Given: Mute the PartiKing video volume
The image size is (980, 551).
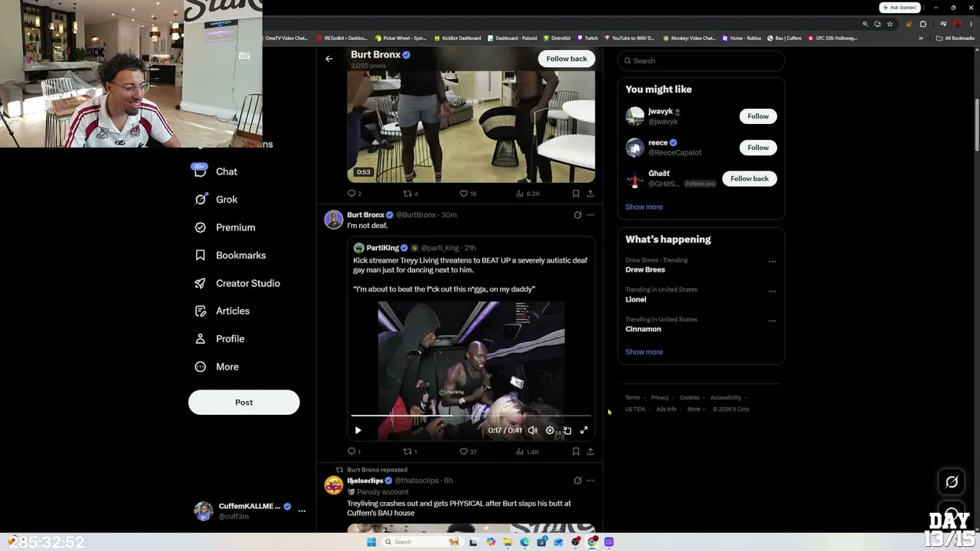Looking at the screenshot, I should 533,430.
